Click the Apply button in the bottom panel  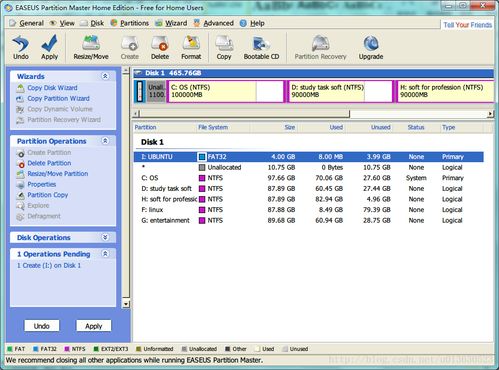[94, 326]
